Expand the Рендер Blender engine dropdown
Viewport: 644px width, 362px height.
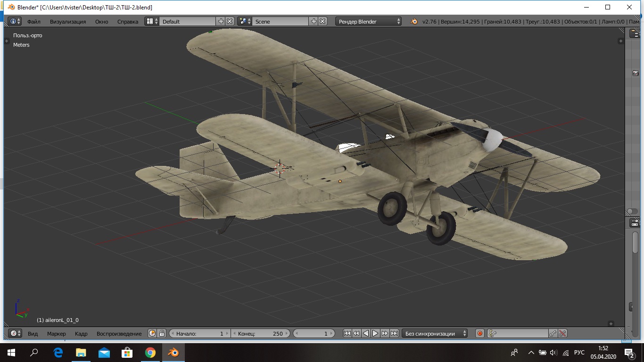click(x=369, y=22)
